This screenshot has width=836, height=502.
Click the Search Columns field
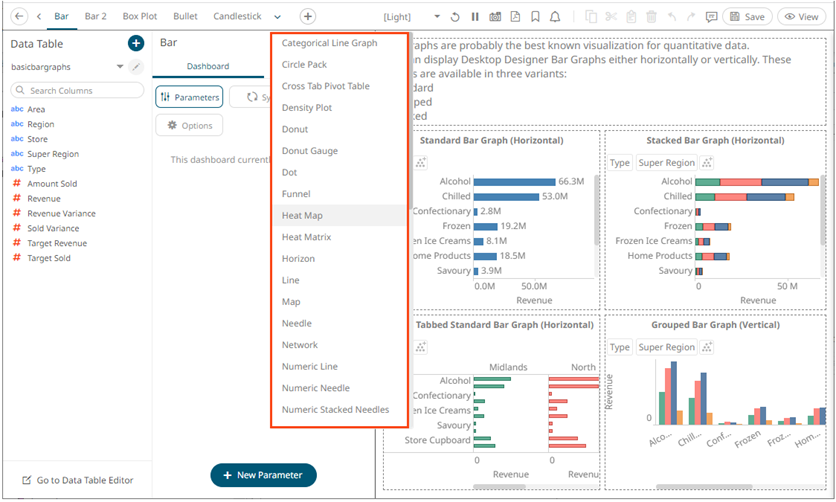coord(77,90)
